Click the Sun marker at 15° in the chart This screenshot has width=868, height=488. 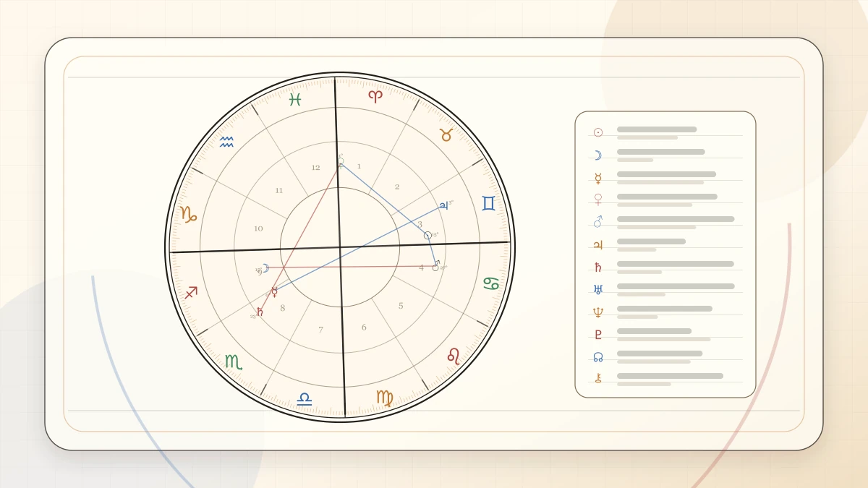coord(427,236)
